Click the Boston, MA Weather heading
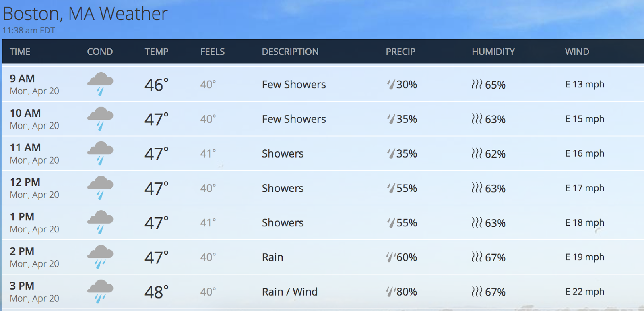644x311 pixels. click(85, 14)
